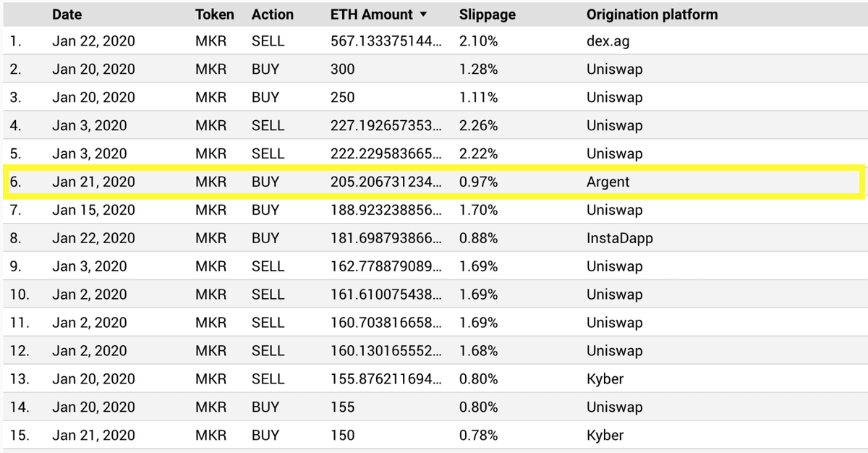Click the Origination platform column header

point(652,14)
